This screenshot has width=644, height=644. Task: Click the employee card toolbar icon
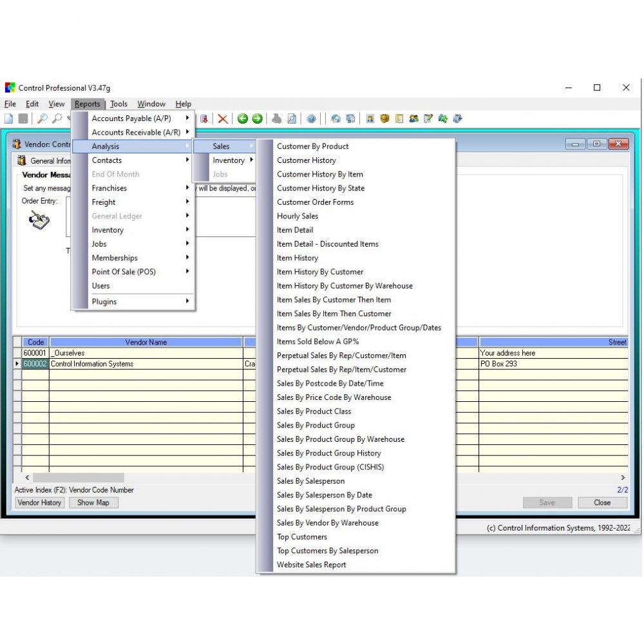[369, 118]
